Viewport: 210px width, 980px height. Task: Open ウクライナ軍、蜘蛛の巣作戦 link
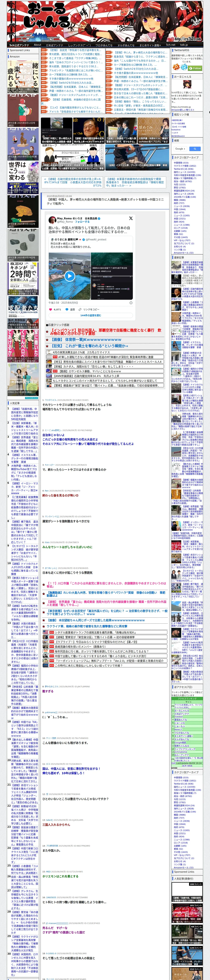(87, 626)
